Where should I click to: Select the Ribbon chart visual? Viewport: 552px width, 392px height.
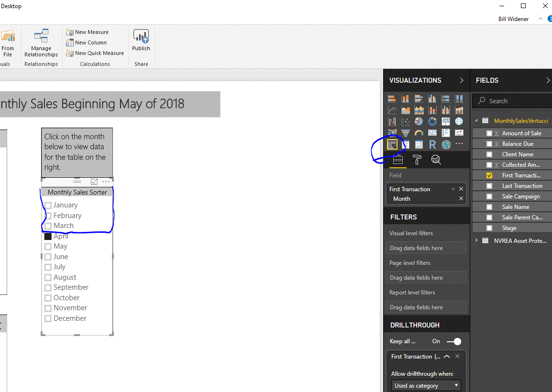459,110
